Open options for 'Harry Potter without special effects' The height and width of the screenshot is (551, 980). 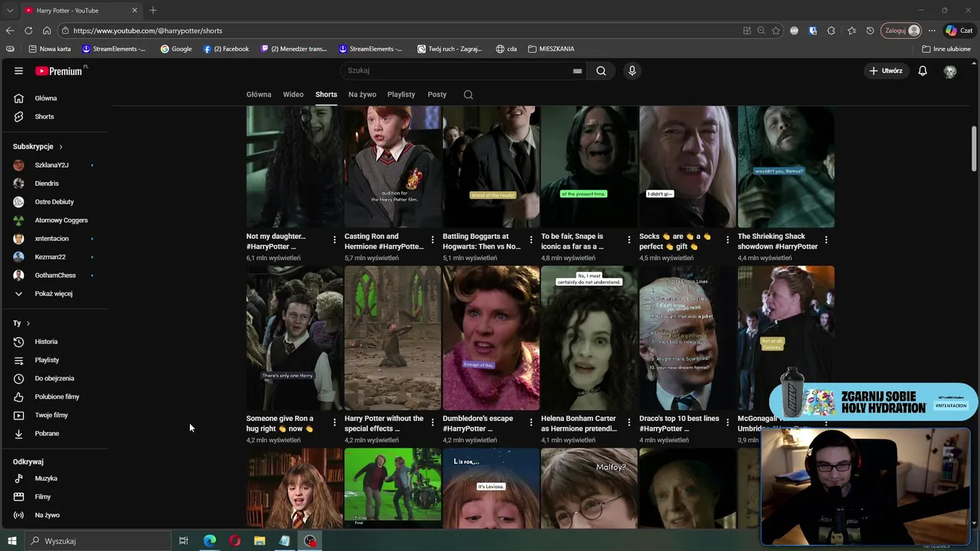click(433, 422)
